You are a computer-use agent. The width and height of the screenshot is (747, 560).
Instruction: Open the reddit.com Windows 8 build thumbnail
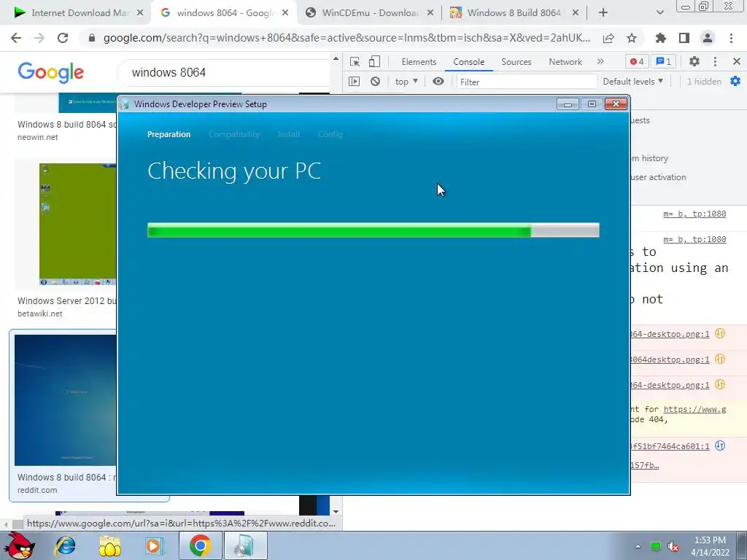point(66,400)
